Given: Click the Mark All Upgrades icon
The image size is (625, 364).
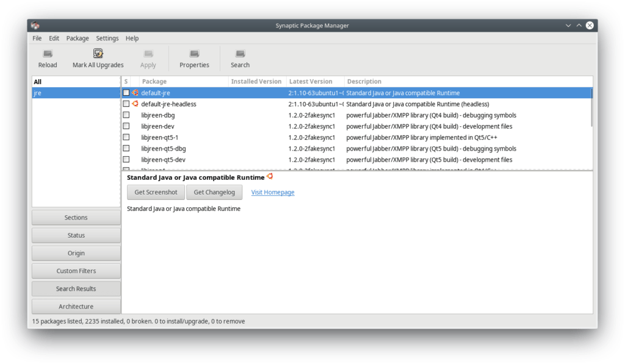Looking at the screenshot, I should point(98,54).
